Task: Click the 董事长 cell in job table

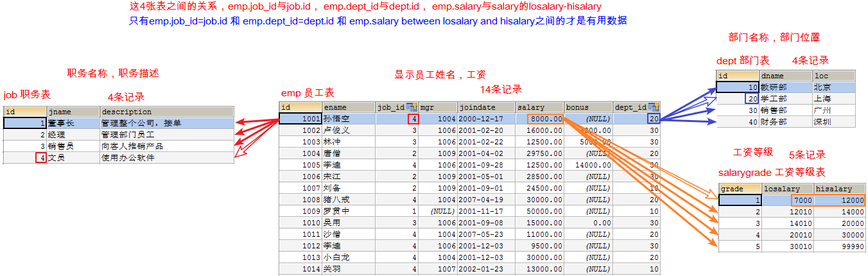Action: click(x=72, y=123)
